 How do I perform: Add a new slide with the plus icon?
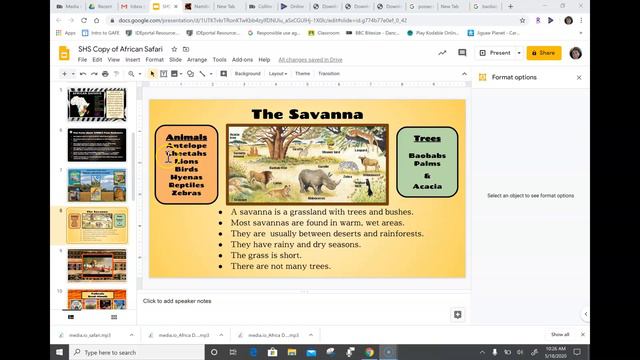(64, 74)
